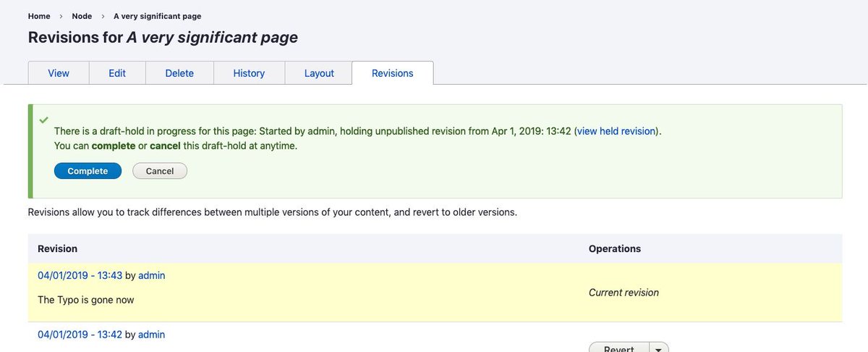Follow the 'view held revision' link
868x352 pixels.
[616, 131]
